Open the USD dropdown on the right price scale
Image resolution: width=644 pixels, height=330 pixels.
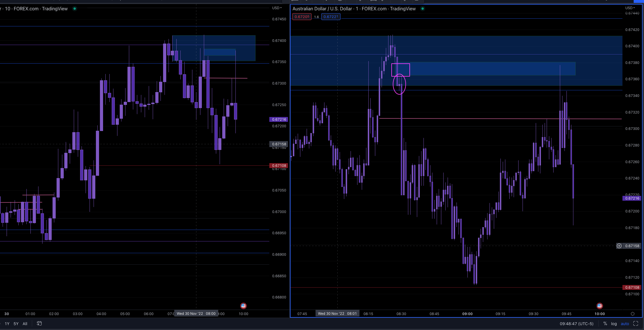pyautogui.click(x=630, y=8)
